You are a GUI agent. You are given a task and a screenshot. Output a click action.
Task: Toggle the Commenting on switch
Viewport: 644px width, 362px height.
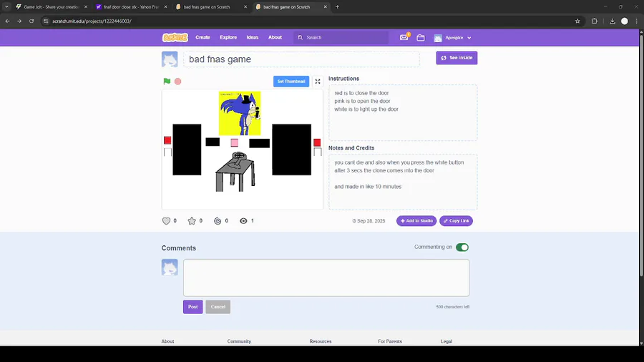coord(462,247)
